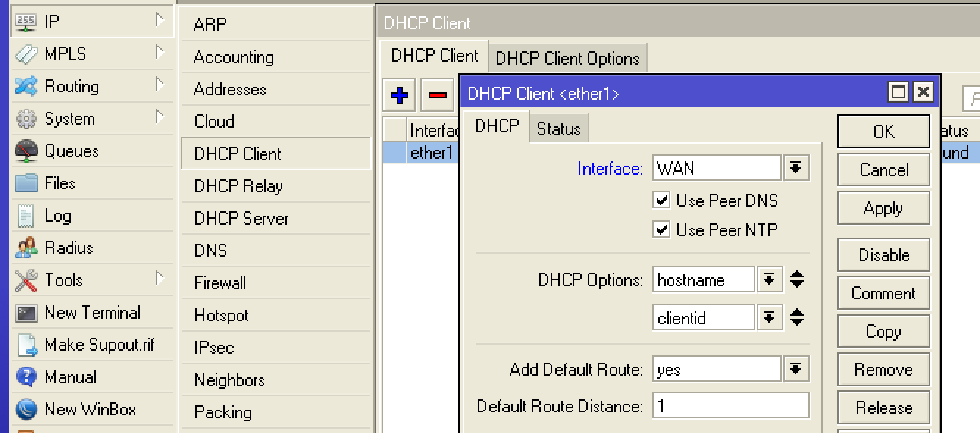Image resolution: width=980 pixels, height=433 pixels.
Task: Click the Copy button
Action: pyautogui.click(x=884, y=331)
